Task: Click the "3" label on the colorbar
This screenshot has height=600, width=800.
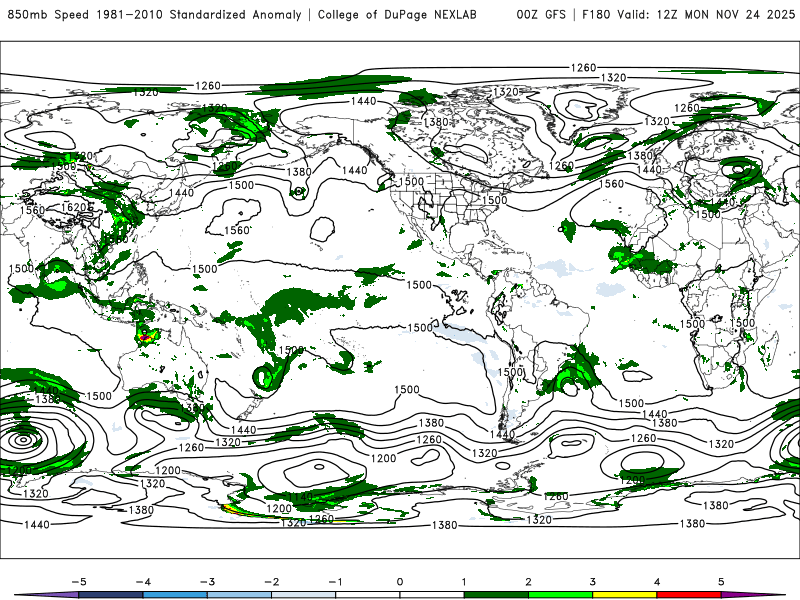Action: click(x=592, y=582)
